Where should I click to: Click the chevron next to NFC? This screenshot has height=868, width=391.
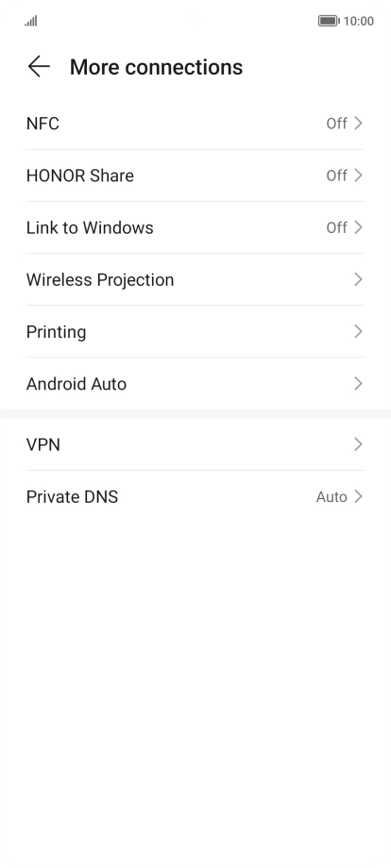pyautogui.click(x=358, y=123)
